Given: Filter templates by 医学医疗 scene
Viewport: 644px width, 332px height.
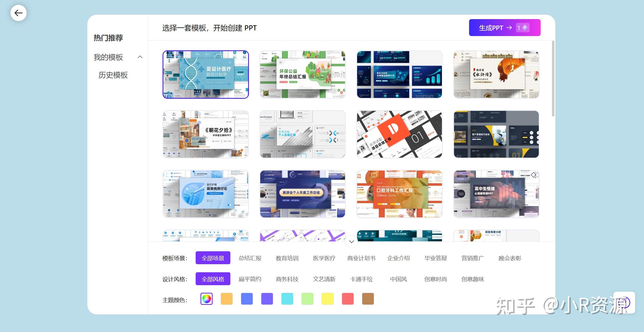Looking at the screenshot, I should [324, 258].
